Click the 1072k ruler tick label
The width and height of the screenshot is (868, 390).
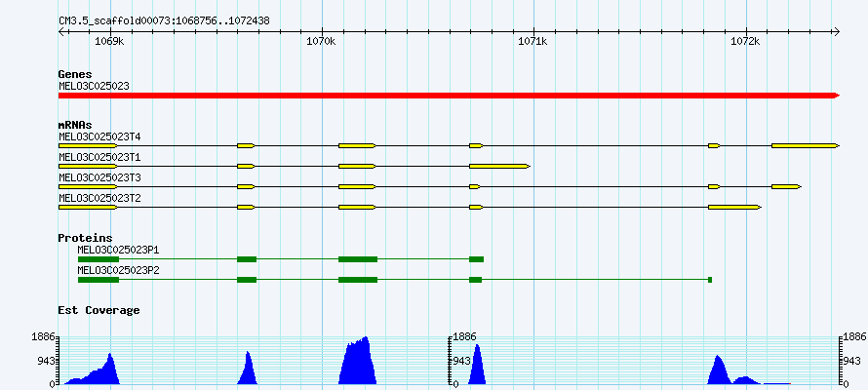pyautogui.click(x=745, y=41)
